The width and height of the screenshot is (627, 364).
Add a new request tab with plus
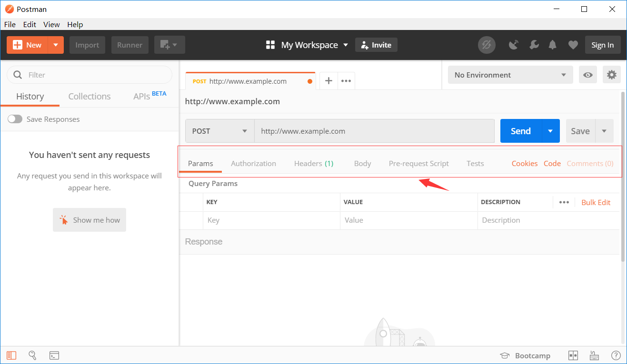point(328,81)
